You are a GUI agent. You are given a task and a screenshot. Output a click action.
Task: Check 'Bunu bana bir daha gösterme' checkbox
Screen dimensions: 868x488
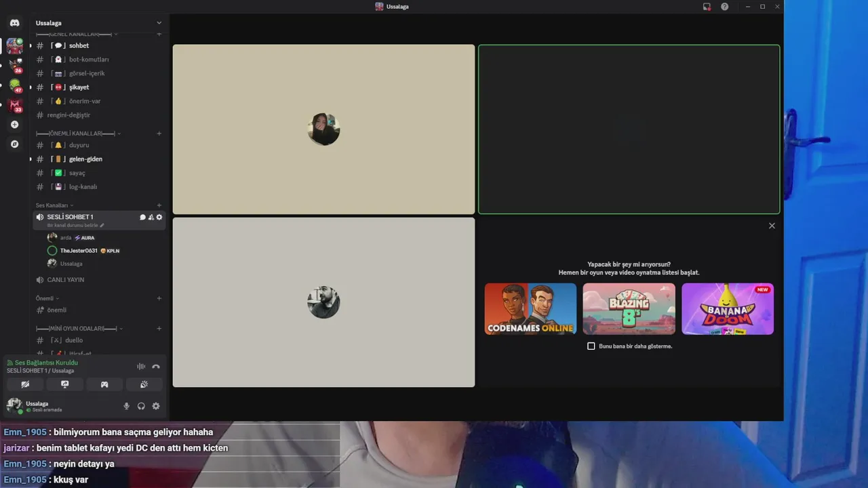pyautogui.click(x=591, y=346)
